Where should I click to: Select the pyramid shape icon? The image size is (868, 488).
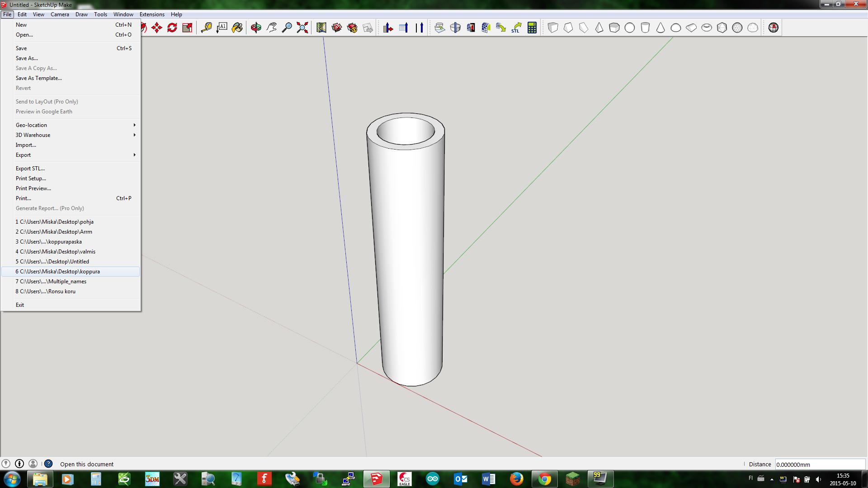click(x=599, y=28)
